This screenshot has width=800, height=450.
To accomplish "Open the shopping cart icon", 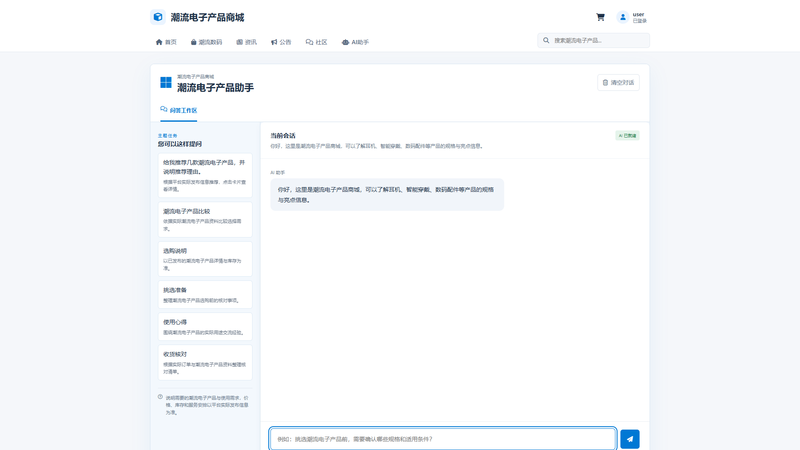I will pyautogui.click(x=600, y=17).
